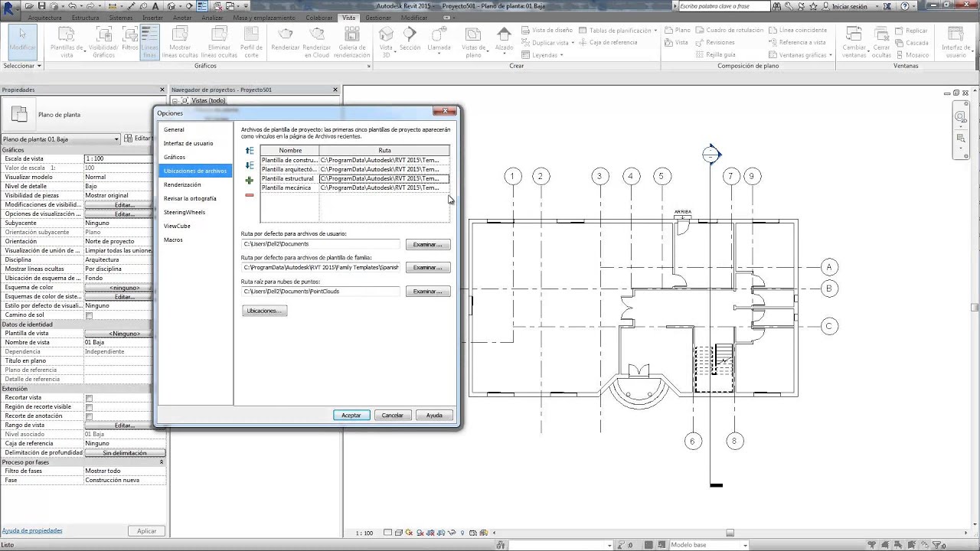The image size is (980, 551).
Task: Click Cuadro de rotulación tool
Action: click(x=728, y=31)
